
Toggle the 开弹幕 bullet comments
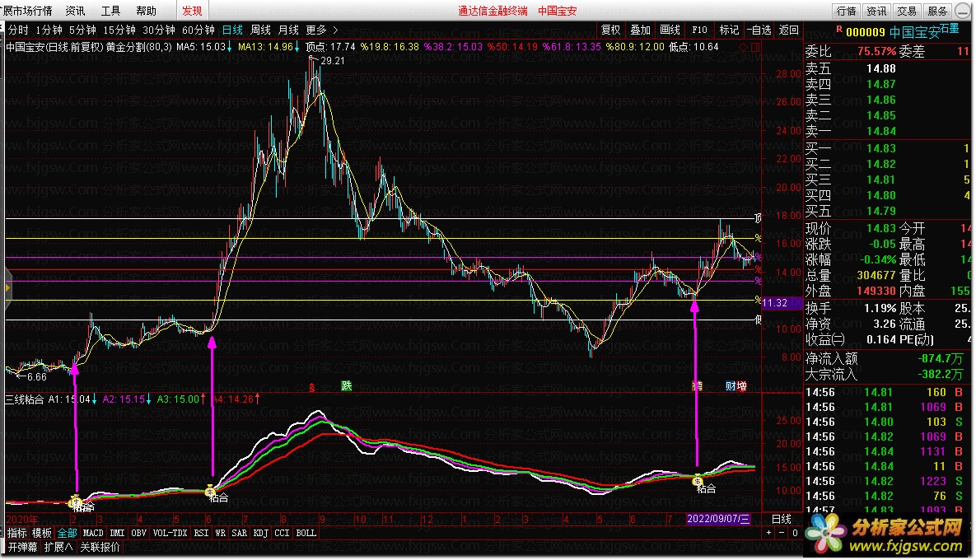coord(23,547)
